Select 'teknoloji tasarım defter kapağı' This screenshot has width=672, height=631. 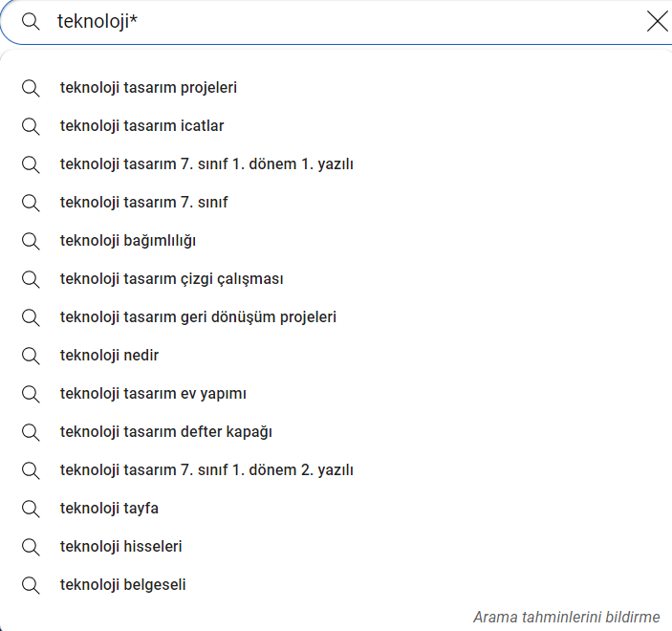point(165,432)
